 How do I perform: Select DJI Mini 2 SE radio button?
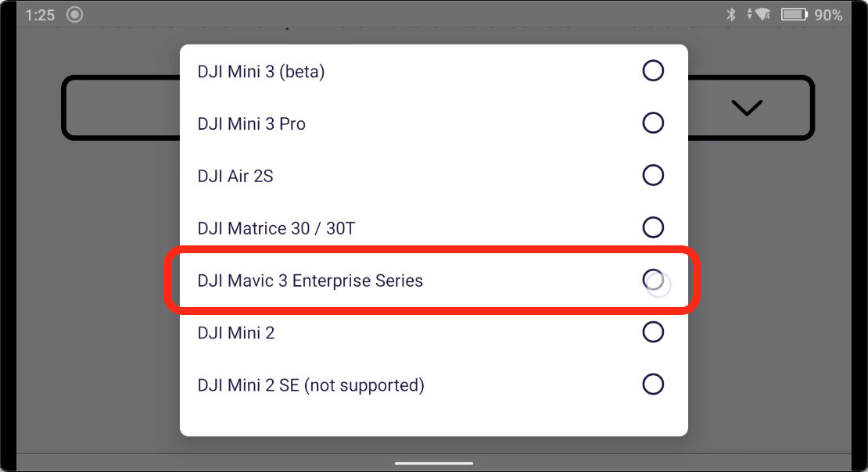pyautogui.click(x=653, y=384)
